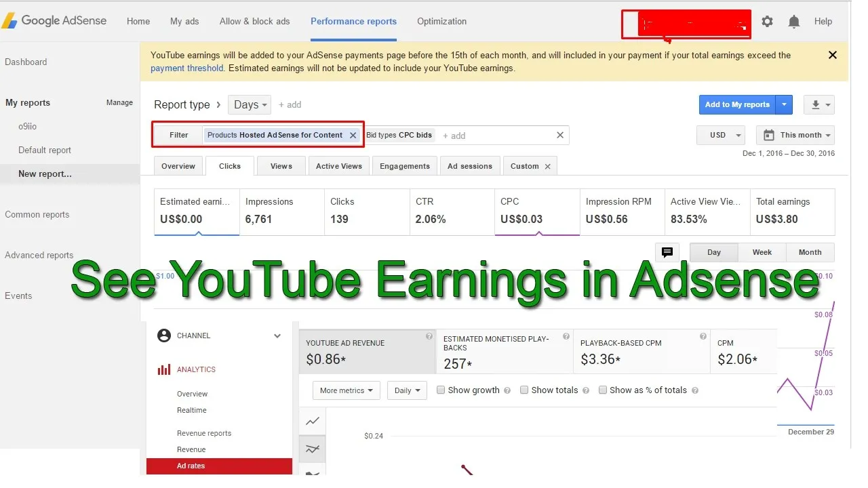Image resolution: width=868 pixels, height=488 pixels.
Task: Select the line chart view icon
Action: 312,421
